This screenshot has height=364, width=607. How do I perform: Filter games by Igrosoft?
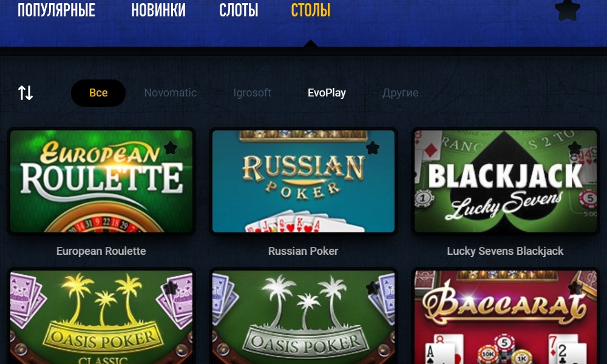pos(252,93)
